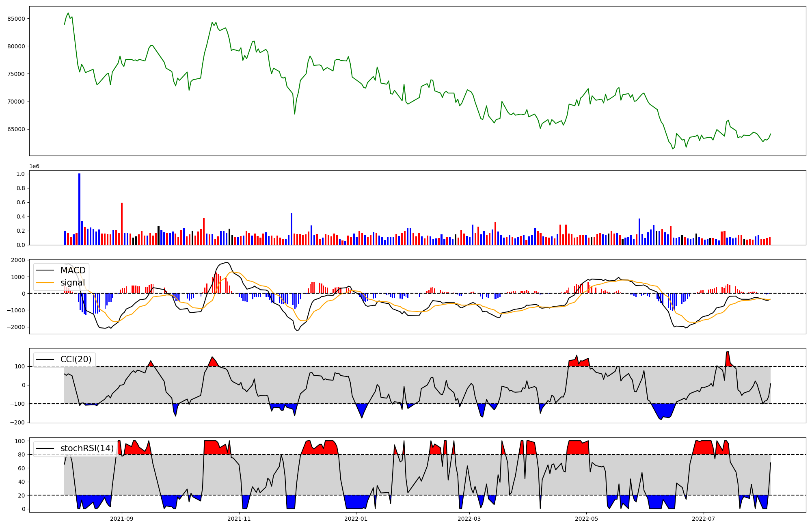Select the 2022-05 date tick label
This screenshot has height=528, width=812.
[x=586, y=519]
